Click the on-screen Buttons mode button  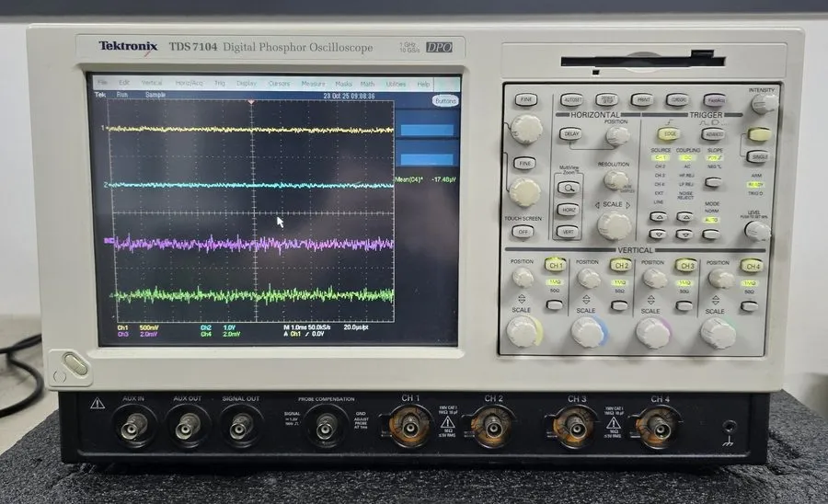coord(445,101)
